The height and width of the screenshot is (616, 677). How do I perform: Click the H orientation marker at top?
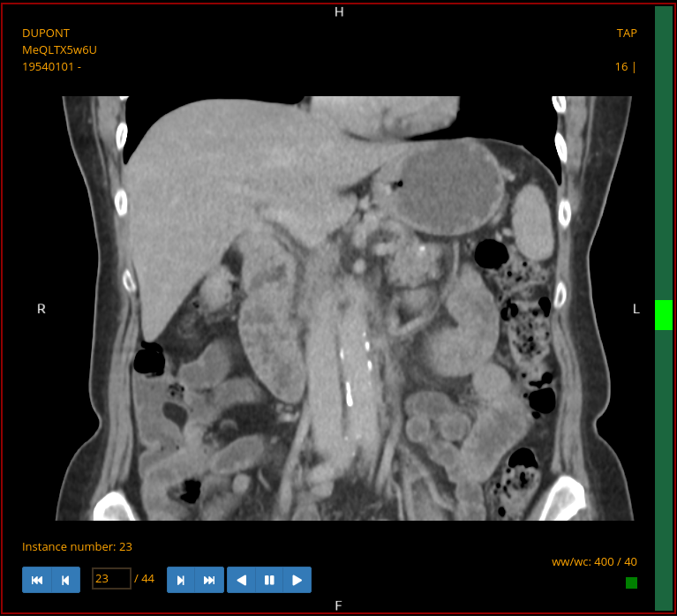pyautogui.click(x=339, y=12)
